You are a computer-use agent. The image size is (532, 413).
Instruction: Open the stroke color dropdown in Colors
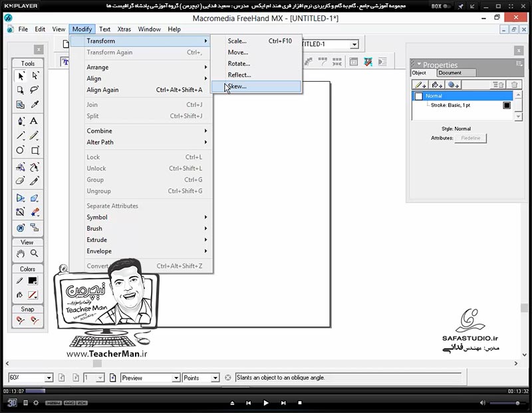pyautogui.click(x=33, y=281)
